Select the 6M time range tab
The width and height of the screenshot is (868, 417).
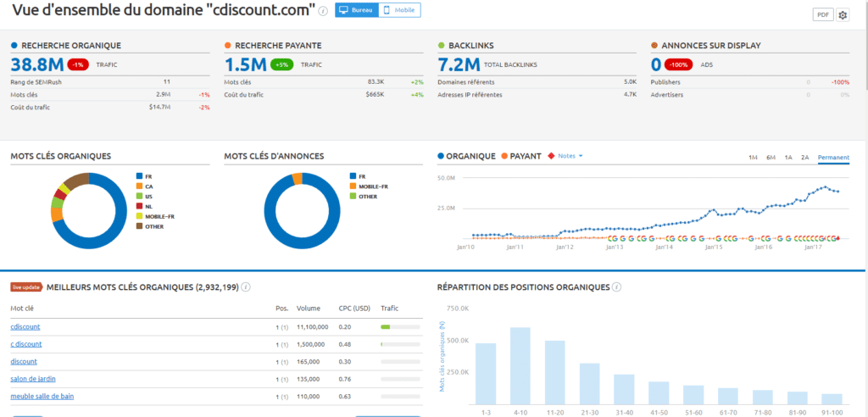pos(771,158)
